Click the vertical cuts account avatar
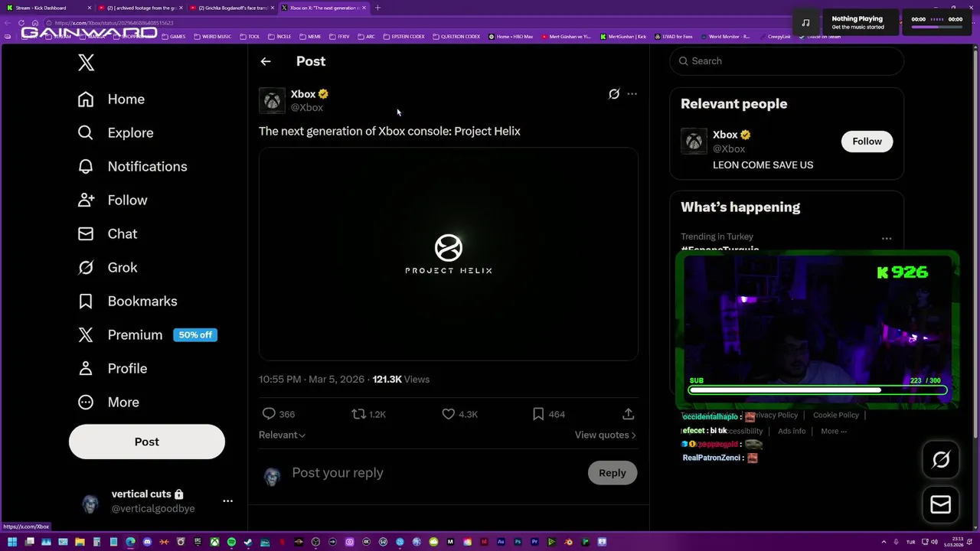The height and width of the screenshot is (551, 980). point(90,502)
